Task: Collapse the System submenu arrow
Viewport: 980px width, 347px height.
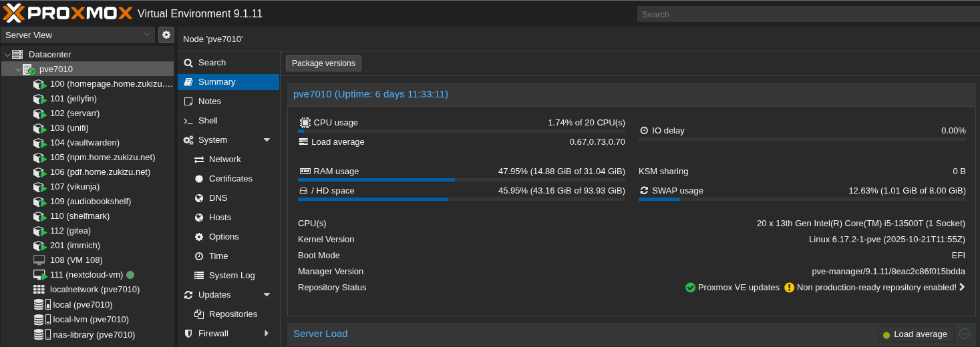Action: tap(267, 140)
